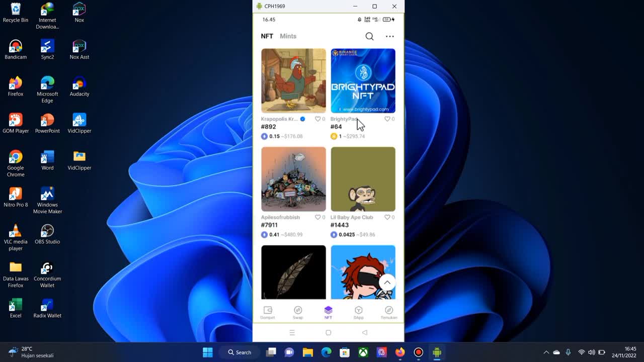This screenshot has height=362, width=644.
Task: Favorite the Apilesofrubbish #7911 heart
Action: point(317,217)
